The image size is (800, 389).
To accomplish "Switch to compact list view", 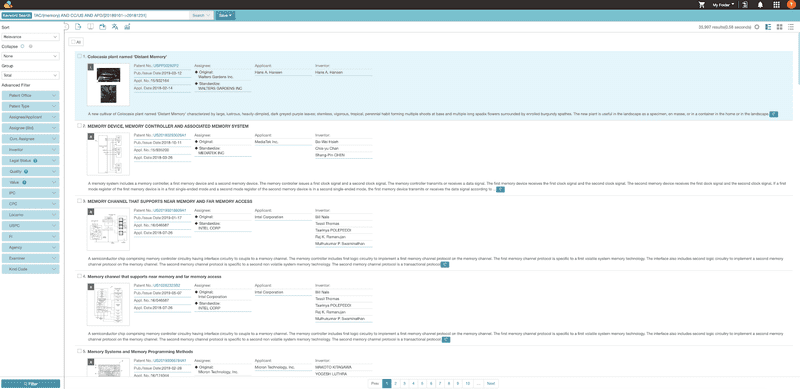I will (x=791, y=27).
